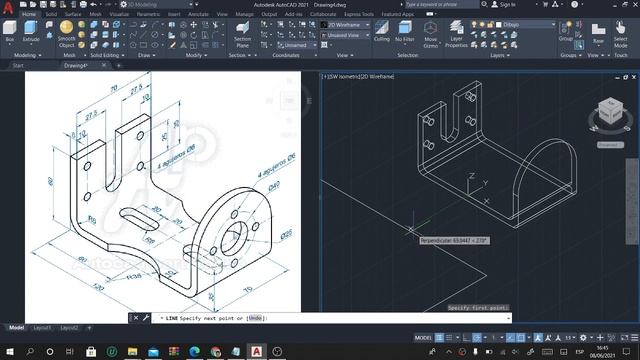Viewport: 640px width, 360px height.
Task: Open the Unsaved View dropdown
Action: (x=345, y=35)
